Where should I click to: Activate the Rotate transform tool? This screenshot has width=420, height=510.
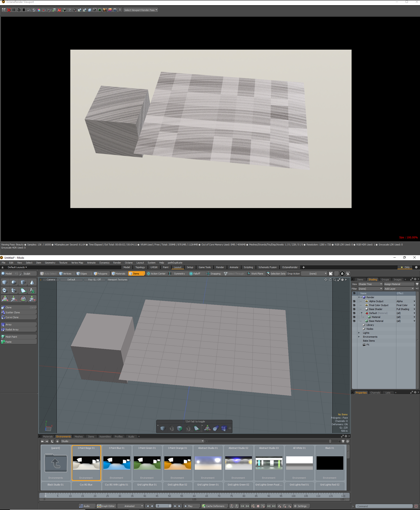tap(23, 299)
